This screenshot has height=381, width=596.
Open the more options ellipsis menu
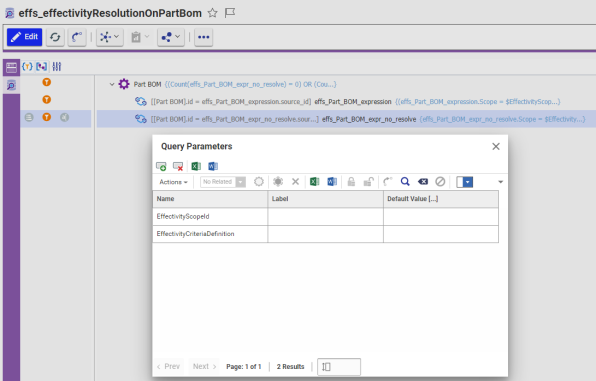coord(203,37)
